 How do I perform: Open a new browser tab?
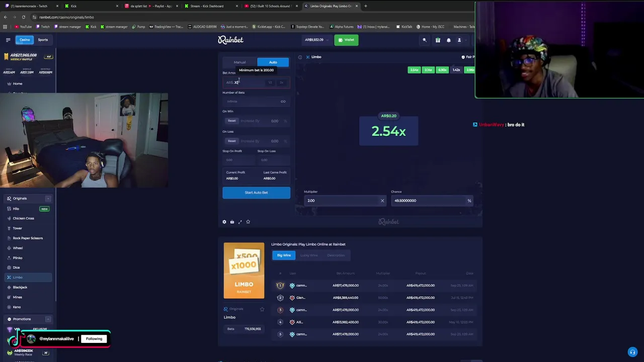(x=366, y=6)
